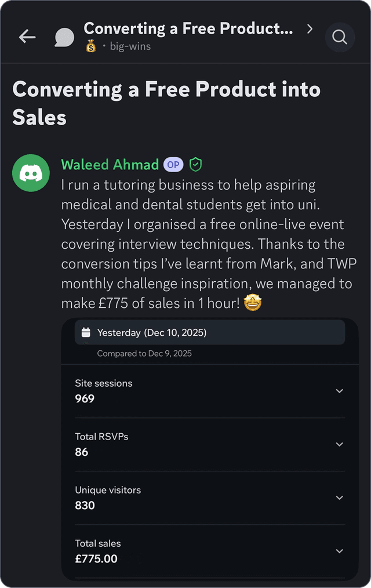
Task: Expand the Total RSVPs metric
Action: [340, 444]
